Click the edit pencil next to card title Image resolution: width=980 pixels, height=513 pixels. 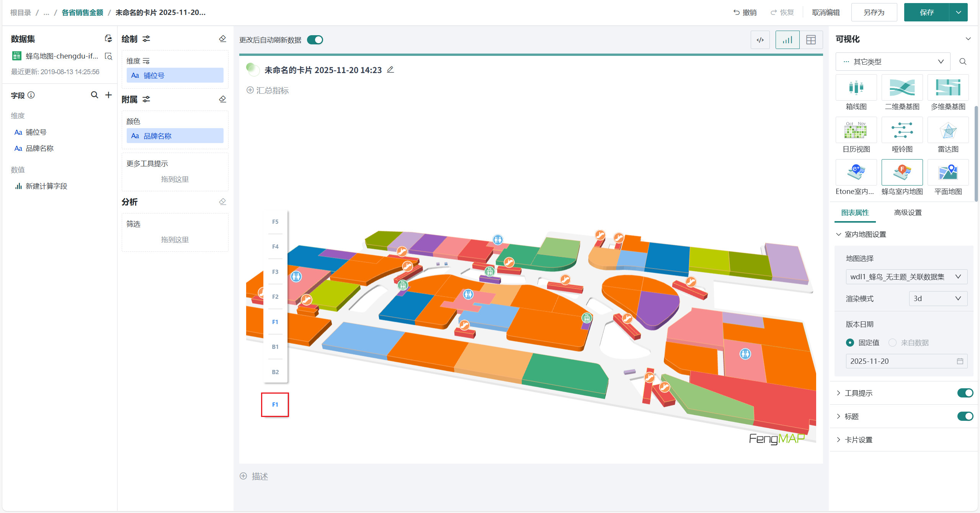[390, 70]
